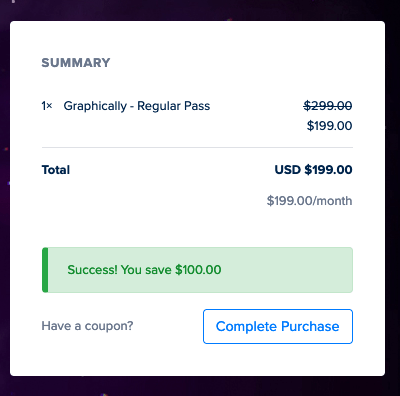Click the word Purchase on the checkout button
400x396 pixels.
point(310,326)
